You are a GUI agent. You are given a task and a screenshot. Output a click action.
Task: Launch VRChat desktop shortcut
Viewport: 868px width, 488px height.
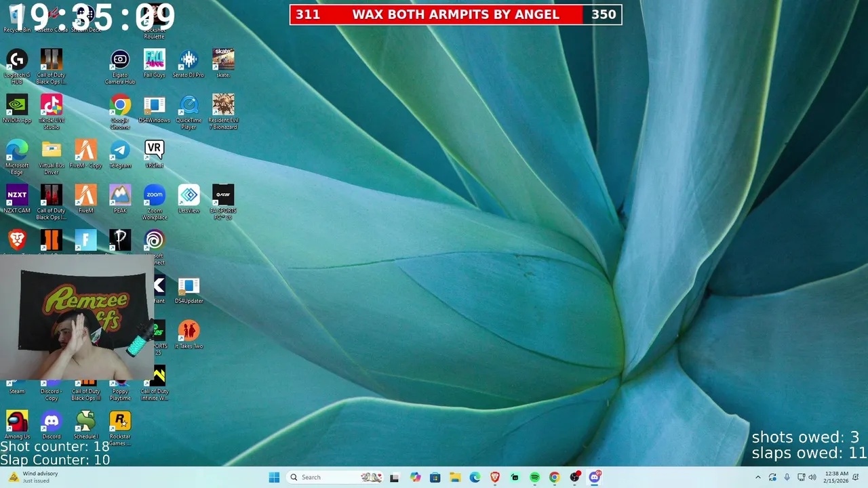(154, 153)
